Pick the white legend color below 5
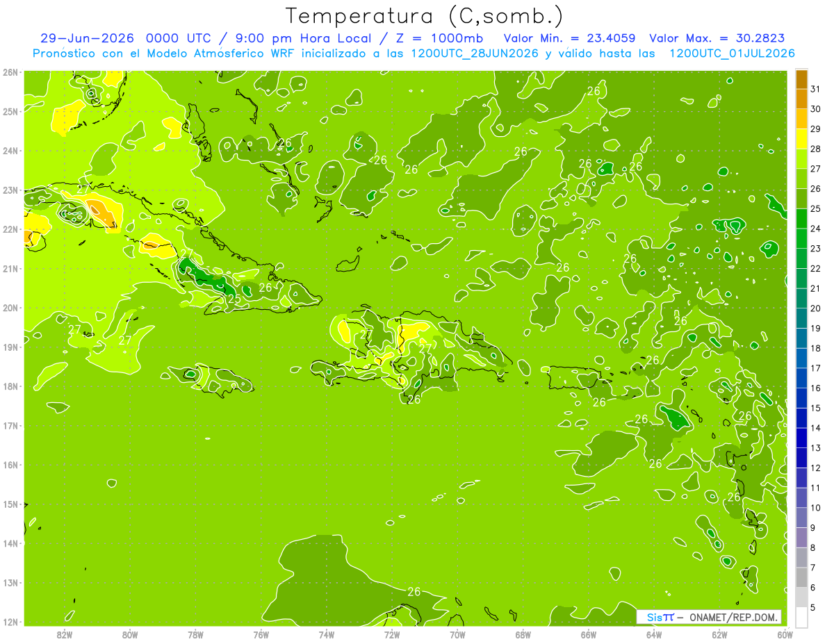Viewport: 834px width, 644px height. point(801,617)
